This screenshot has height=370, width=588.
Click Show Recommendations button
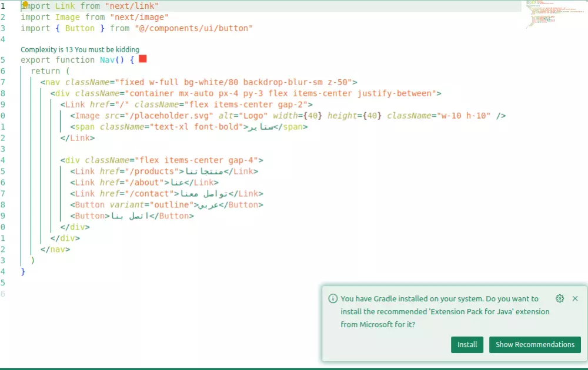pos(534,345)
